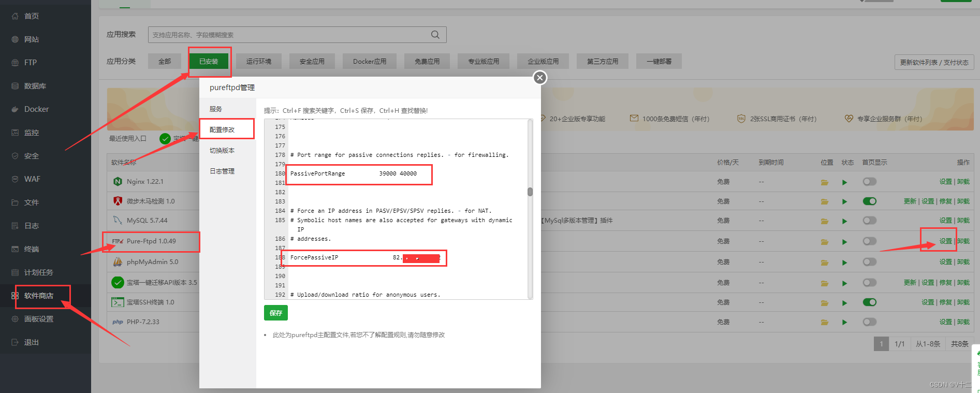The height and width of the screenshot is (393, 980).
Task: Open the 安全 shield icon
Action: tap(15, 156)
